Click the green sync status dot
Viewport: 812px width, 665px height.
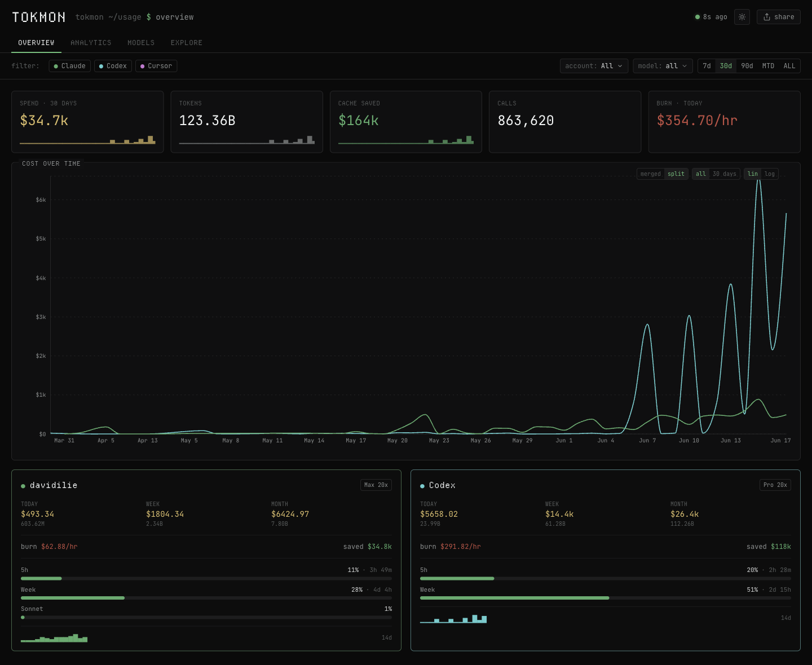(x=698, y=17)
